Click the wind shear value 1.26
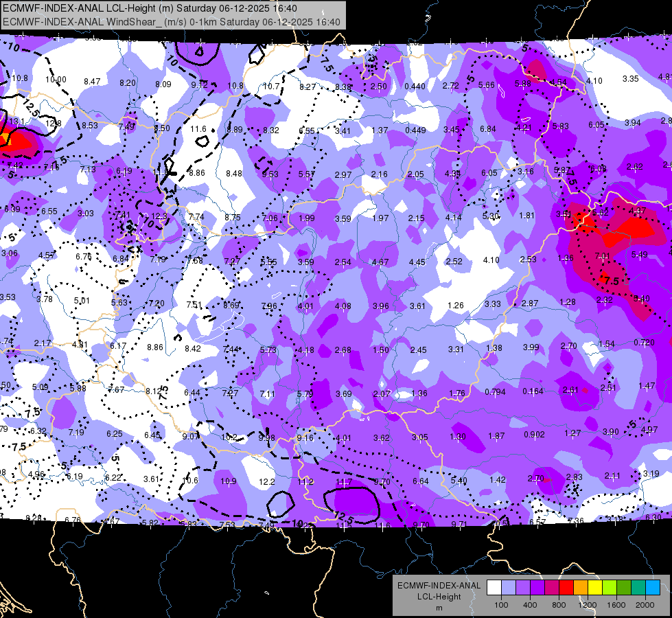 455,306
